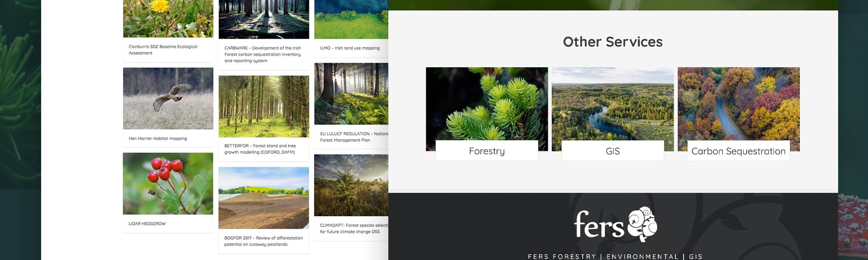Viewport: 868px width, 260px height.
Task: Open EU LULUCF REGULATION project
Action: pyautogui.click(x=354, y=137)
